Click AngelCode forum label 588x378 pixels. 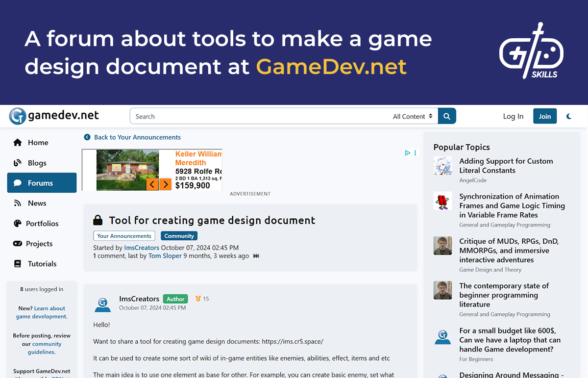[x=473, y=180]
